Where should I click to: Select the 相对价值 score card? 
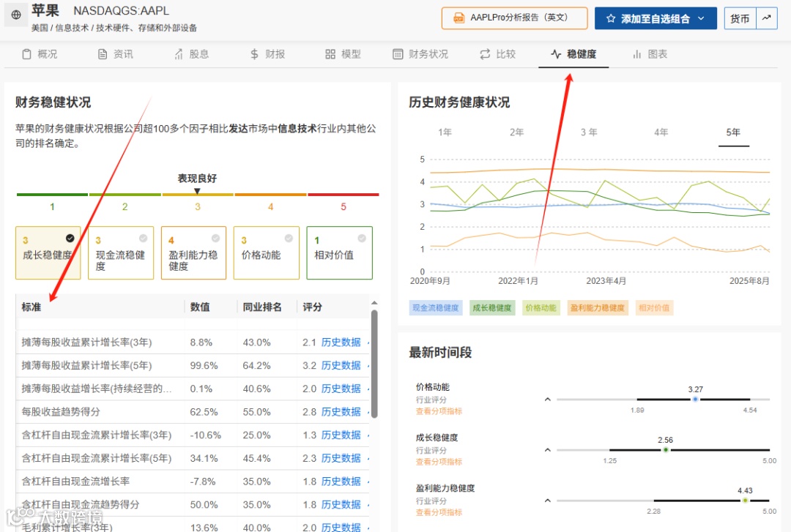(x=340, y=252)
